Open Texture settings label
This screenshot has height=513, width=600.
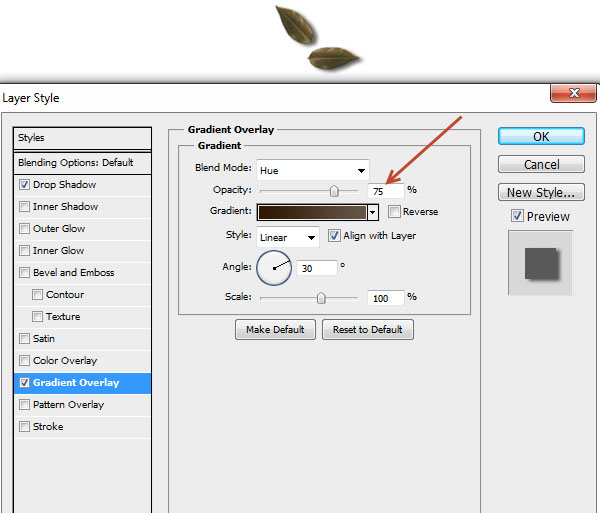point(63,317)
